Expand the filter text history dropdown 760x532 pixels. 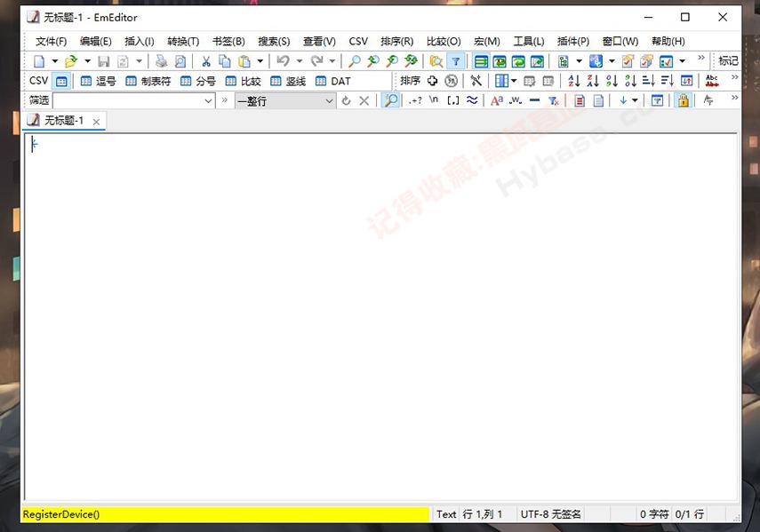click(x=208, y=101)
